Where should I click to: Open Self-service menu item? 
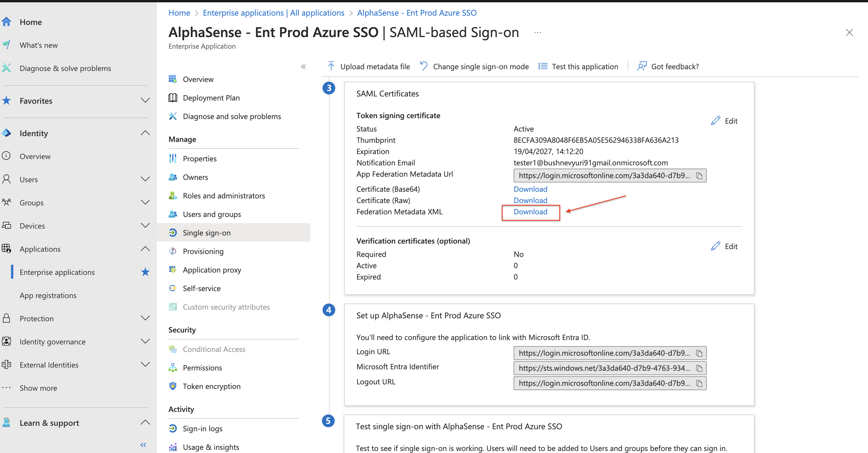tap(234, 288)
